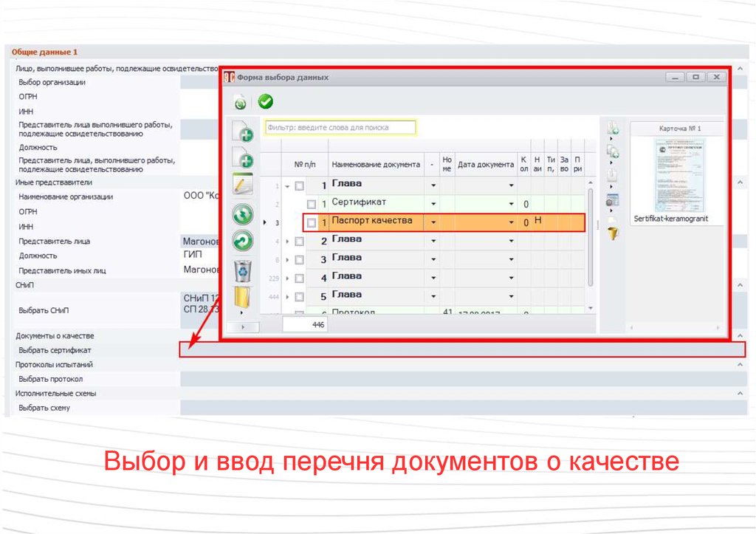
Task: Click the yellow funnel filter icon
Action: (x=613, y=234)
